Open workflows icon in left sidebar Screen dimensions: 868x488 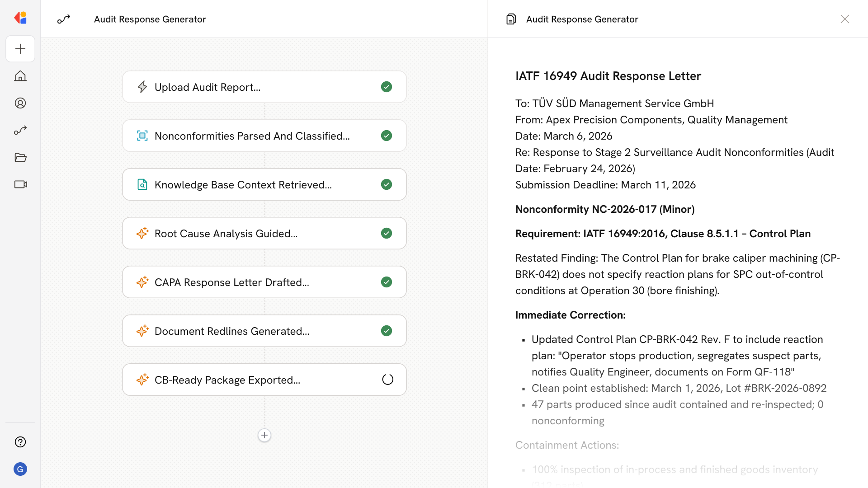[x=20, y=130]
